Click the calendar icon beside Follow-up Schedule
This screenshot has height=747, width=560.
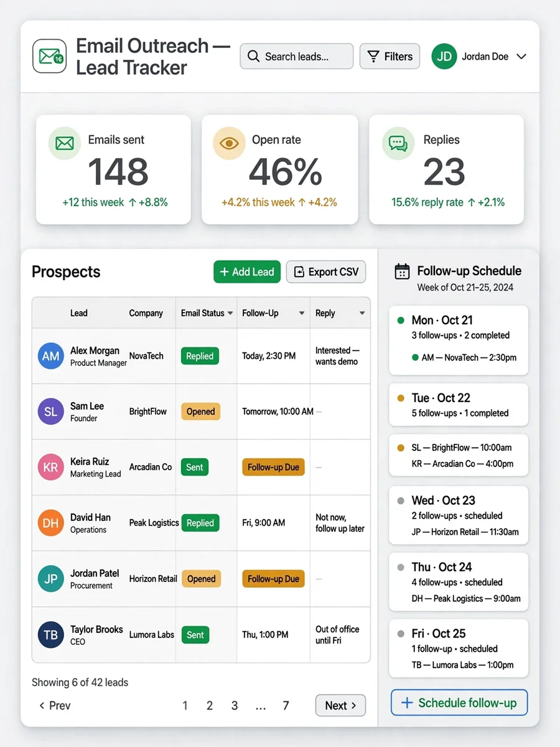[x=403, y=271]
